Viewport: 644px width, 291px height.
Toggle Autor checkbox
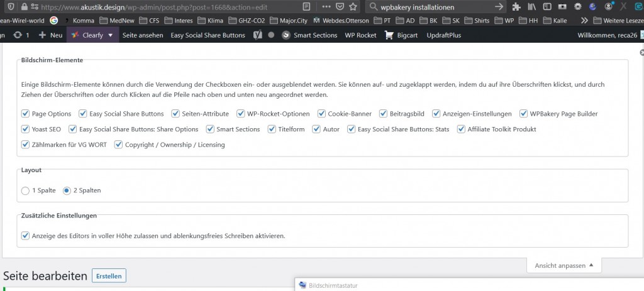point(317,129)
